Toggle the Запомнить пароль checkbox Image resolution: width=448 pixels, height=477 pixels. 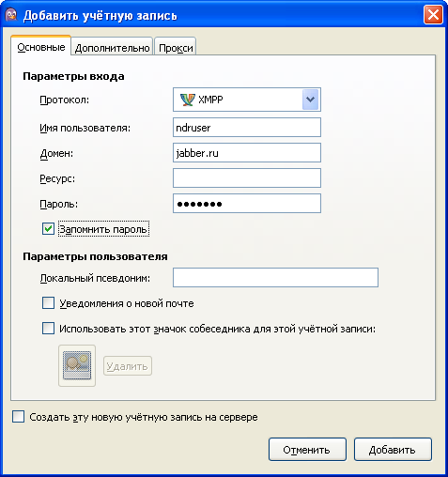coord(48,229)
